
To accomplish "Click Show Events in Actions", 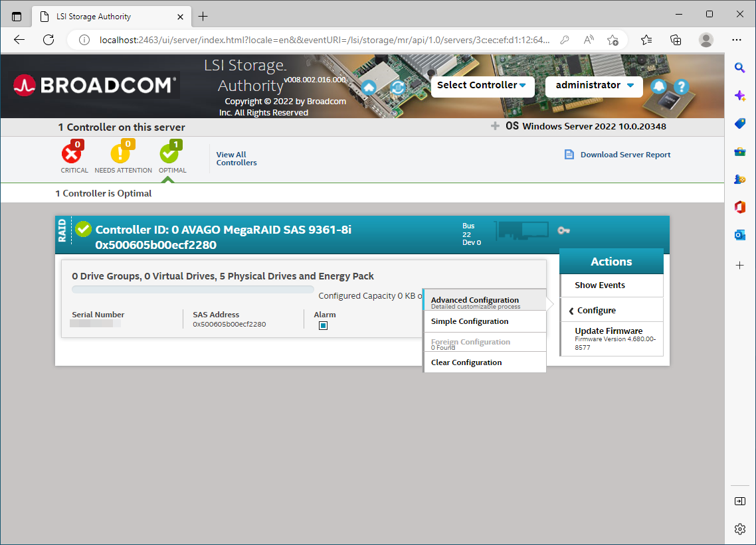I will tap(611, 285).
